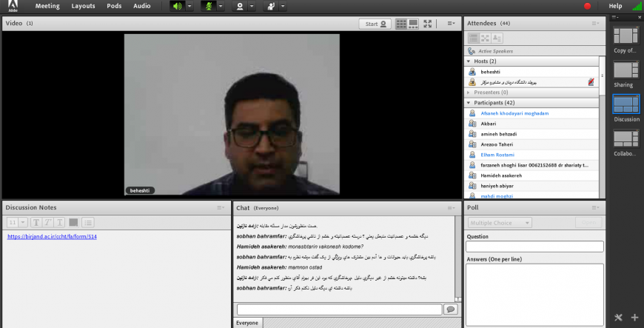Click muted microphone icon on second host
The width and height of the screenshot is (644, 328).
point(591,82)
